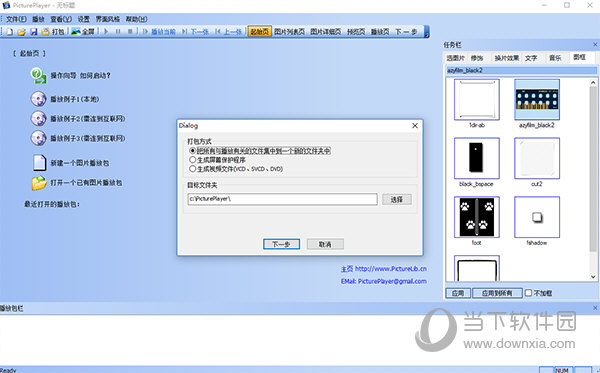Click the Play triangle icon in toolbar
The width and height of the screenshot is (600, 373).
point(106,32)
